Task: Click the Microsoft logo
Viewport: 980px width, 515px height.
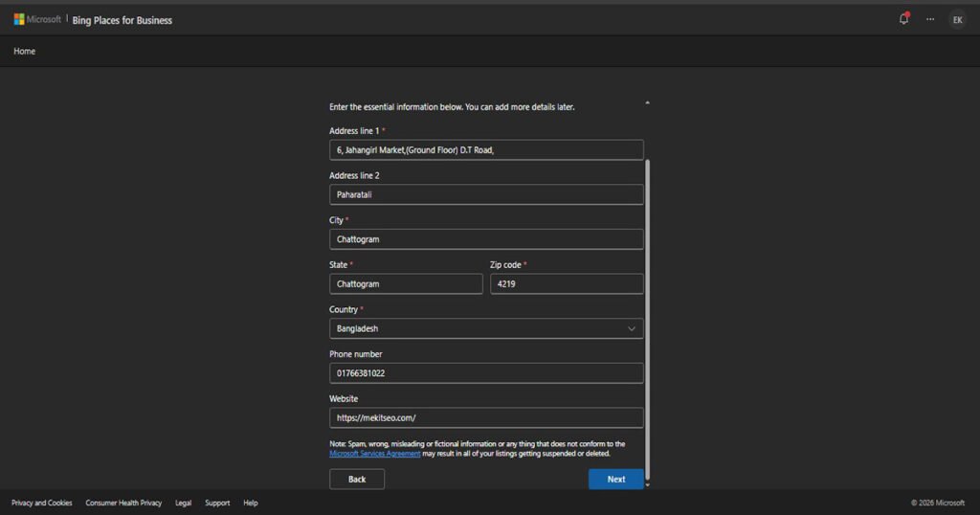Action: coord(37,19)
